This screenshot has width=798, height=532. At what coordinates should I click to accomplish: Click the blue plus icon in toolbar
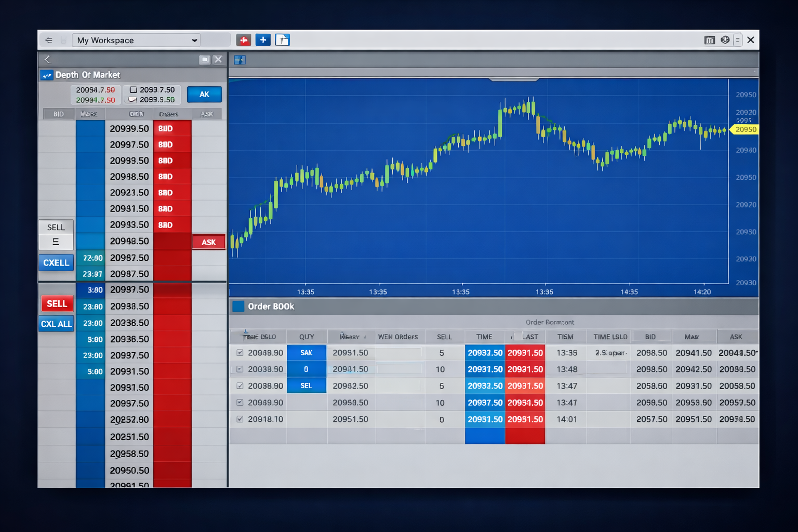[263, 40]
